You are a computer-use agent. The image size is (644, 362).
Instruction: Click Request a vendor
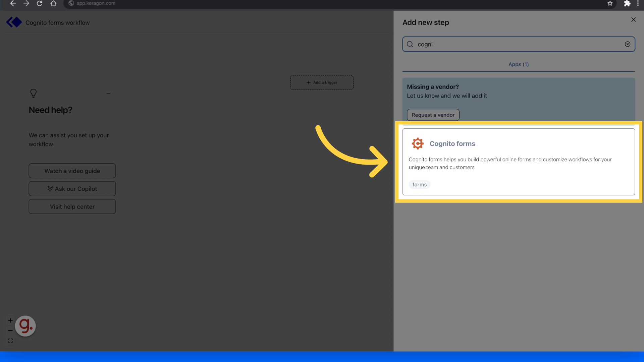pos(433,115)
